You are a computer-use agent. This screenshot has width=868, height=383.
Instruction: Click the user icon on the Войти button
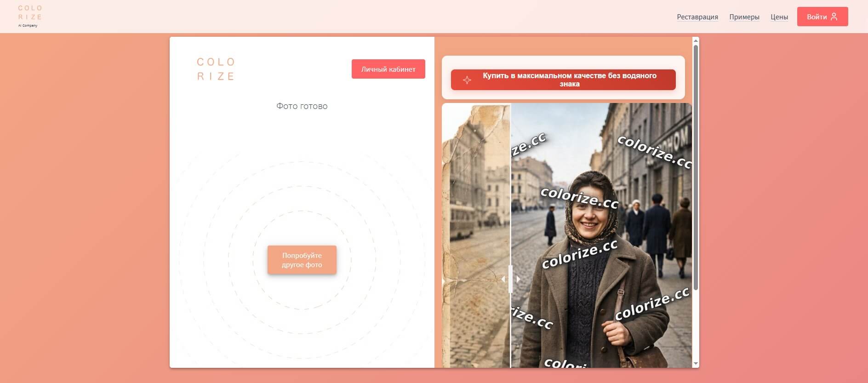pyautogui.click(x=834, y=17)
